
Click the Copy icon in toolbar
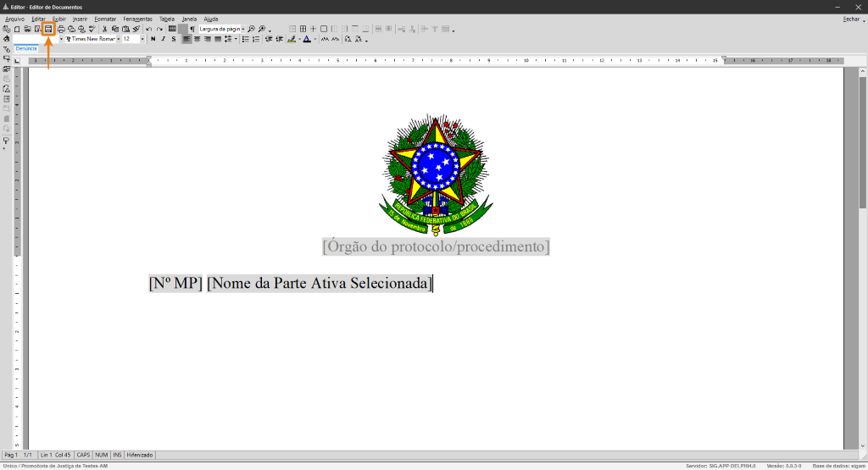pos(114,29)
